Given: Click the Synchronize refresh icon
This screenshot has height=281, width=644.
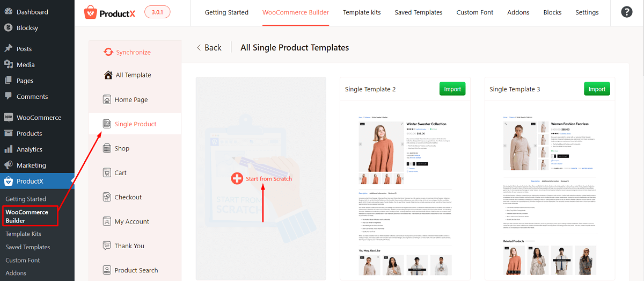Looking at the screenshot, I should click(108, 52).
